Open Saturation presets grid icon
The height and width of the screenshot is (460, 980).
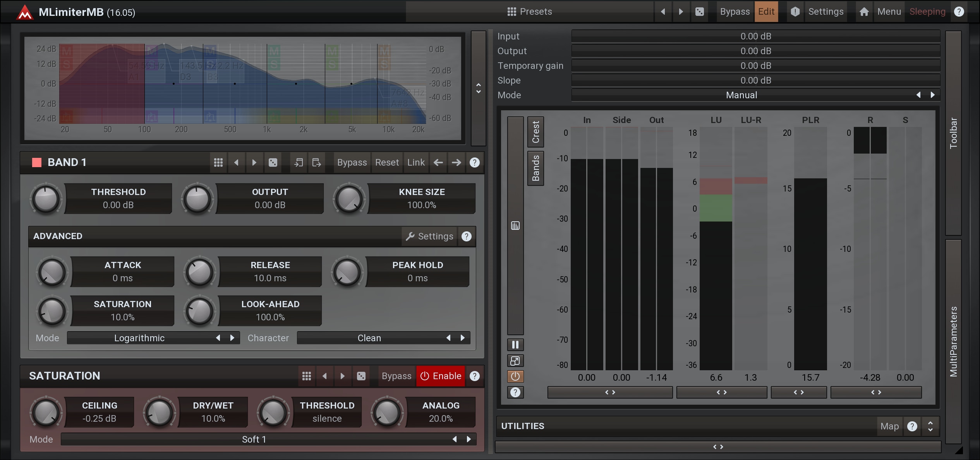(307, 376)
